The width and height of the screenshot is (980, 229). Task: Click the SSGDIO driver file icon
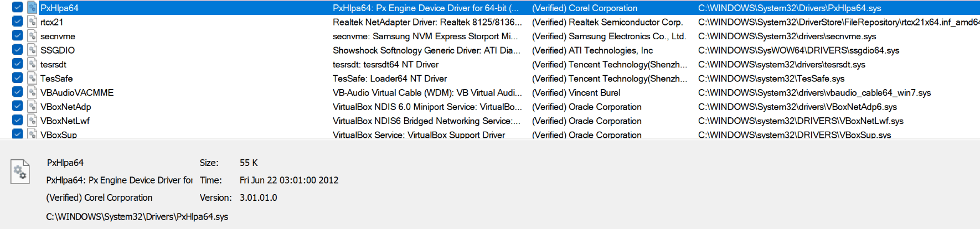(32, 50)
